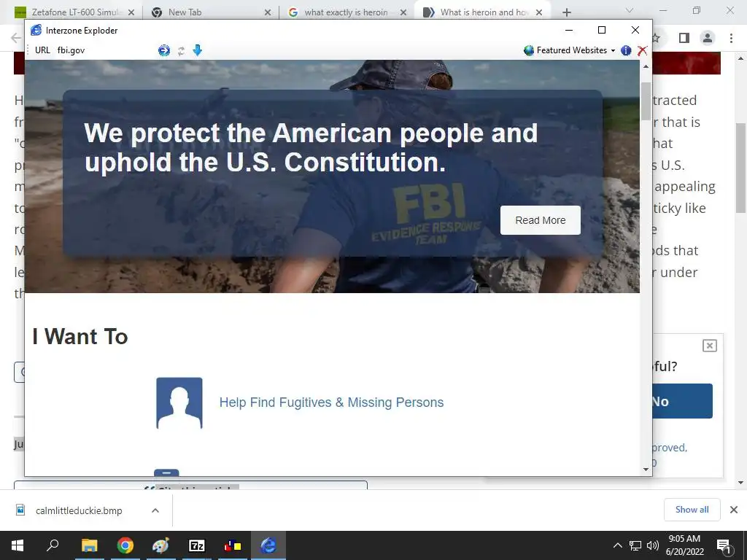Close the New Tab tab

coord(268,12)
